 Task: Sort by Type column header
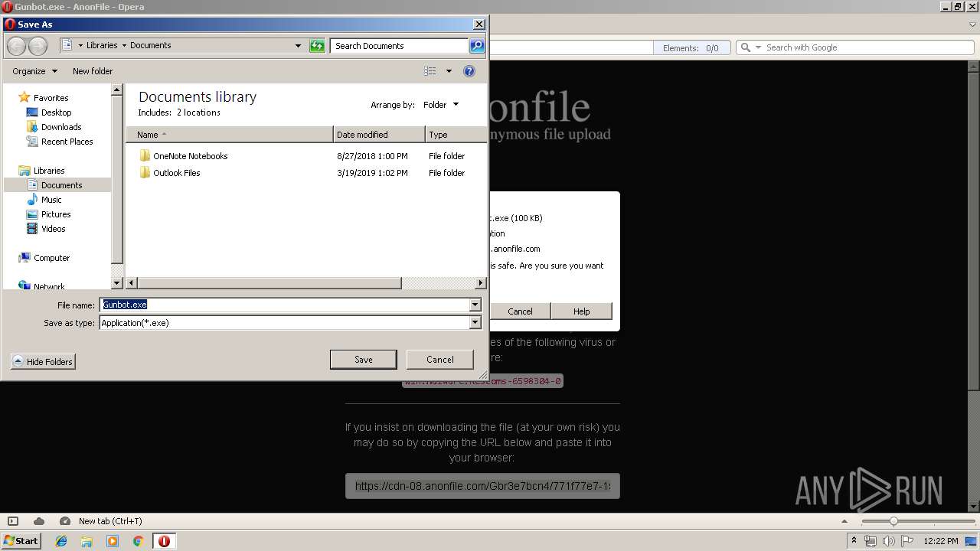(x=456, y=135)
